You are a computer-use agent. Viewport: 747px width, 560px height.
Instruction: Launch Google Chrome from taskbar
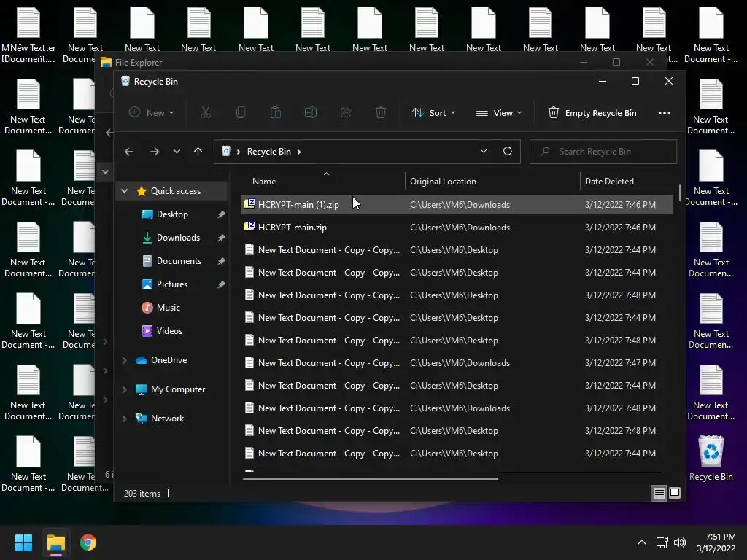[88, 542]
